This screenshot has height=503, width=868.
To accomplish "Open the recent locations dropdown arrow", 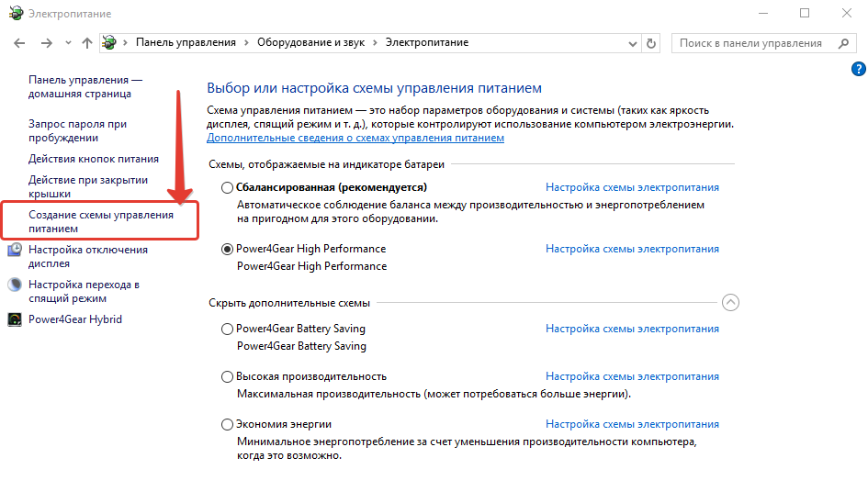I will point(68,42).
